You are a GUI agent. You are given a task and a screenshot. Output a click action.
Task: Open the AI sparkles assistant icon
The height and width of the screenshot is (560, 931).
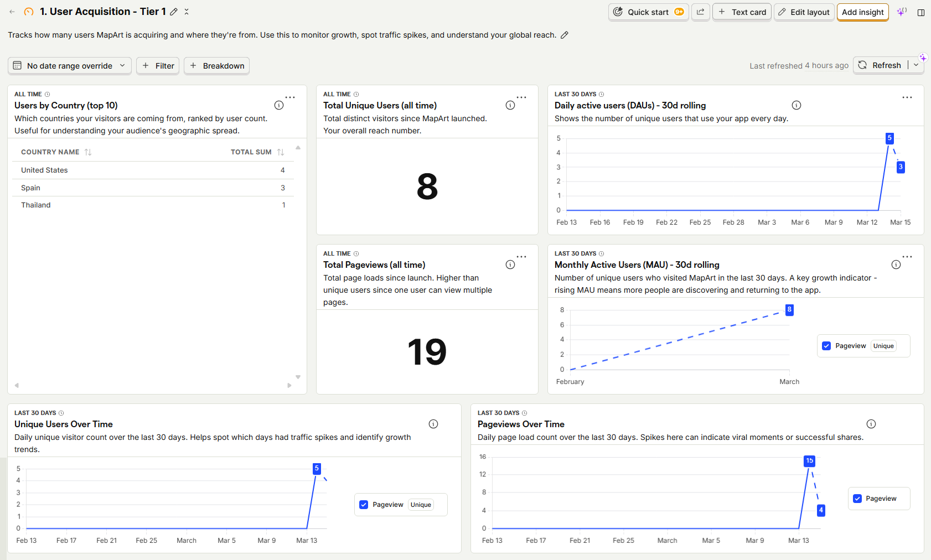[x=902, y=12]
